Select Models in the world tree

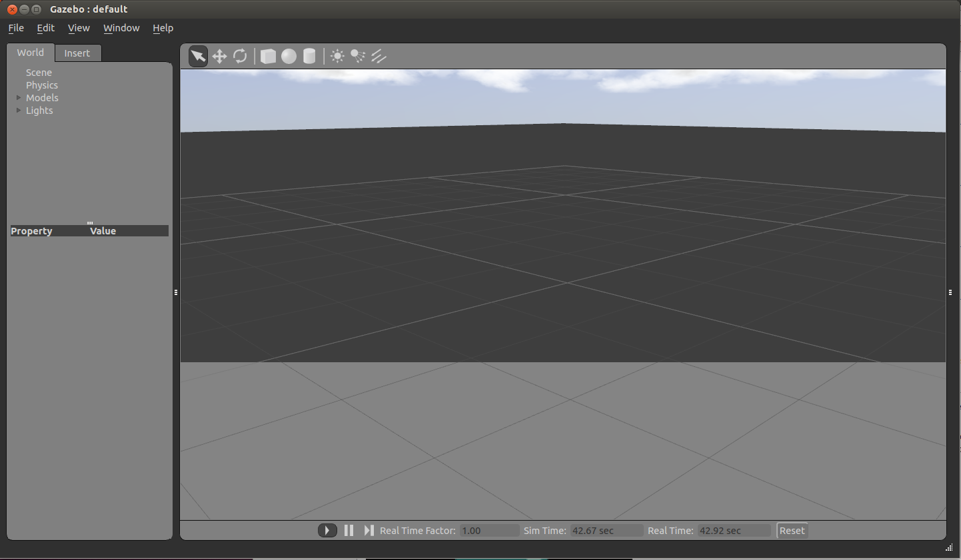42,98
